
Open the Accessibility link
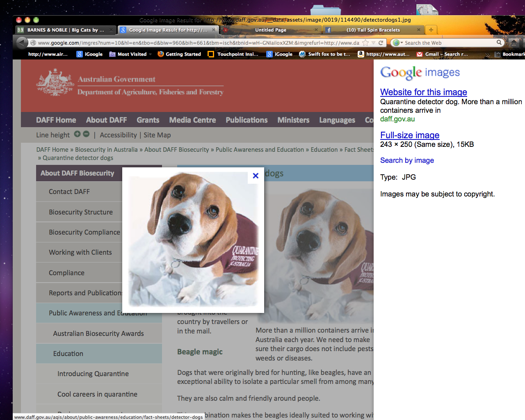click(x=118, y=135)
